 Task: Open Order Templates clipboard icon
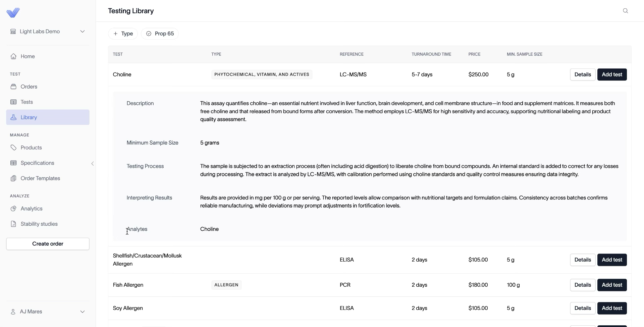[x=13, y=178]
